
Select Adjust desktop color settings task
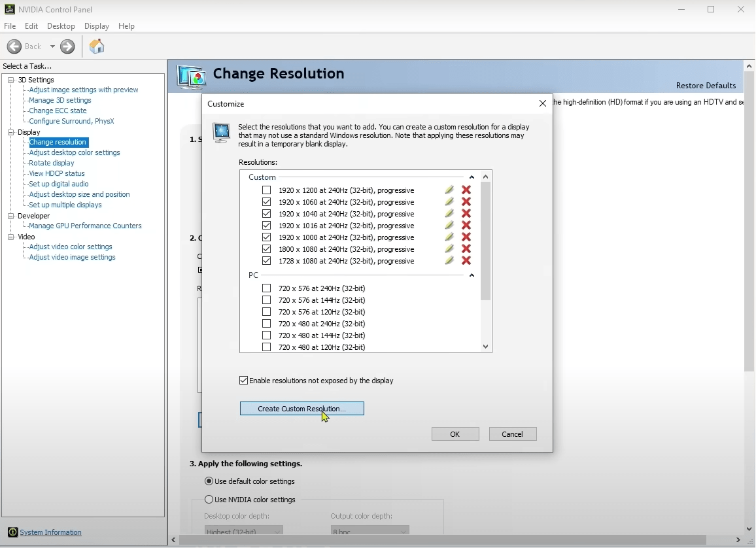point(75,152)
